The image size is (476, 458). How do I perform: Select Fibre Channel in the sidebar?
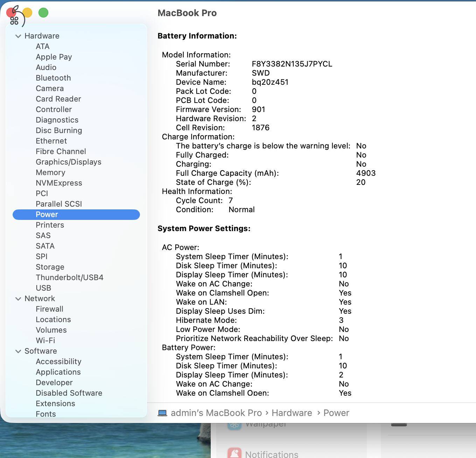point(61,152)
